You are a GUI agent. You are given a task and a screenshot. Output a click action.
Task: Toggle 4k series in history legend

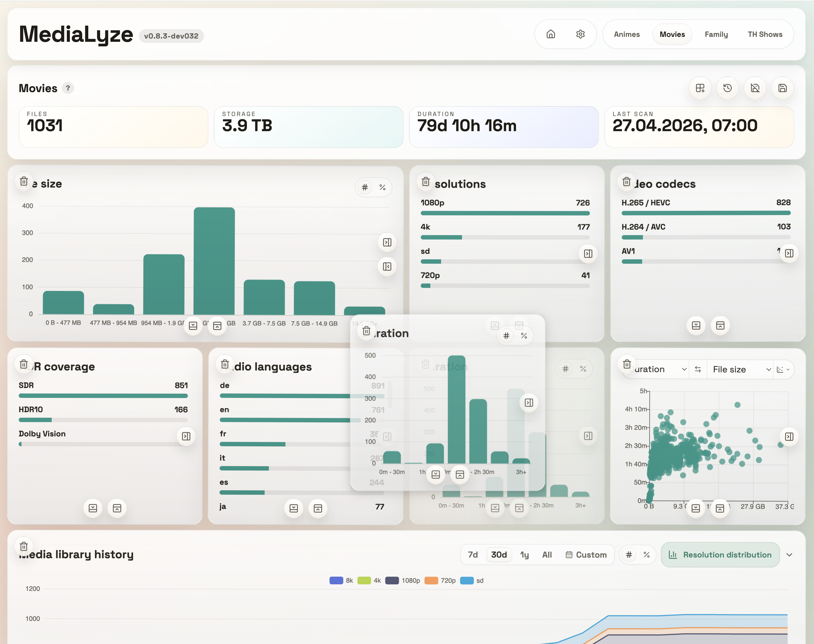pos(369,581)
